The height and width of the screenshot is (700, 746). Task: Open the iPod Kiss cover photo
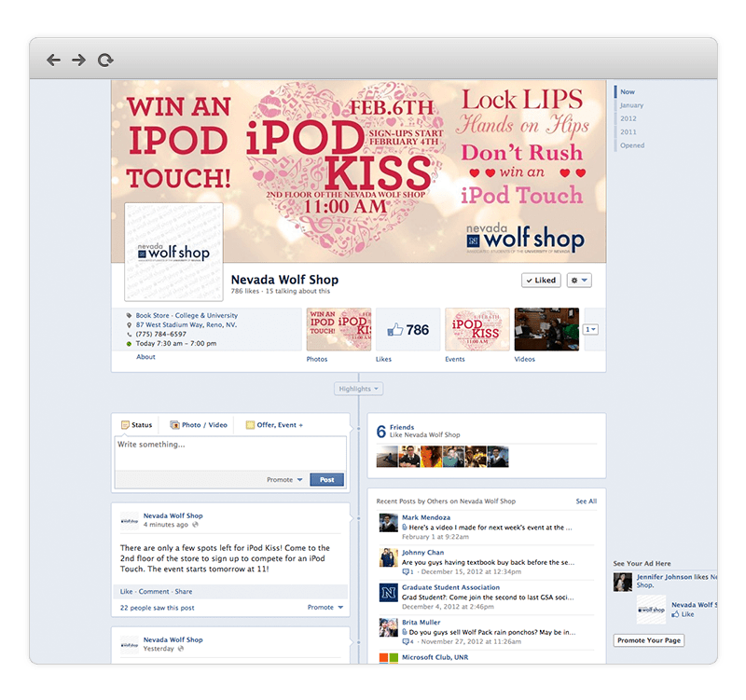click(x=359, y=172)
